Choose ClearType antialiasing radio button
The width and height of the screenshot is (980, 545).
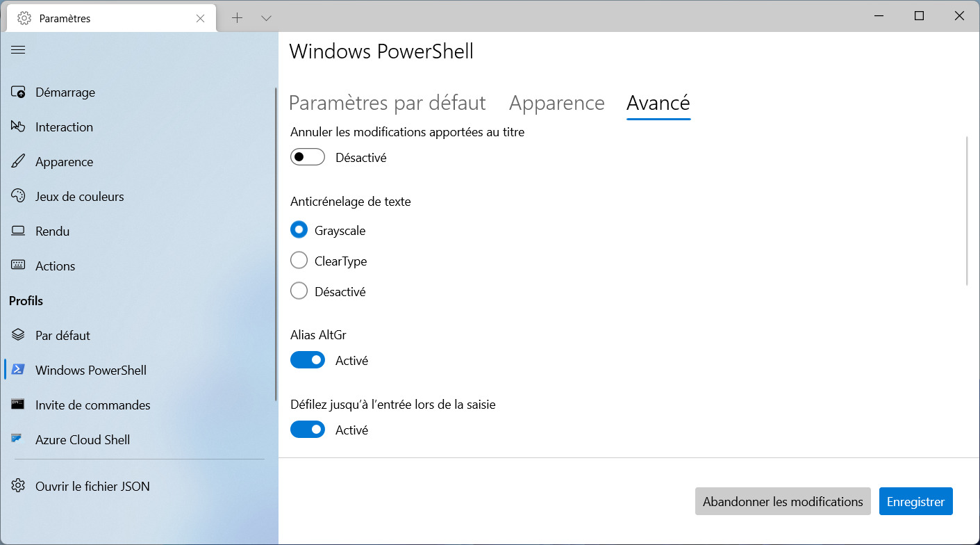pos(299,261)
